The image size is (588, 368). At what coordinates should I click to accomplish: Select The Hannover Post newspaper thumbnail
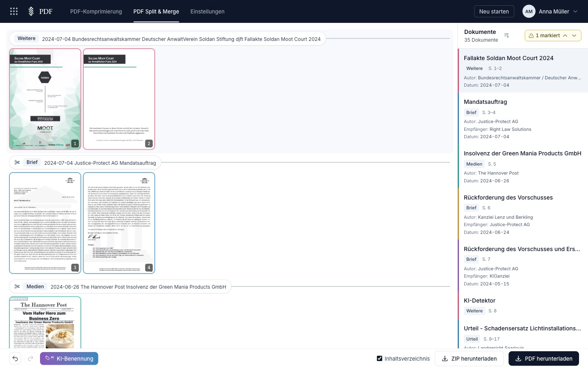pyautogui.click(x=45, y=323)
